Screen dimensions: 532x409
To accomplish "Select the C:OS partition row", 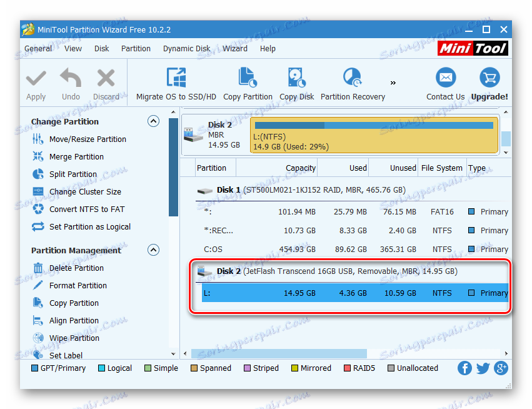I will click(355, 249).
